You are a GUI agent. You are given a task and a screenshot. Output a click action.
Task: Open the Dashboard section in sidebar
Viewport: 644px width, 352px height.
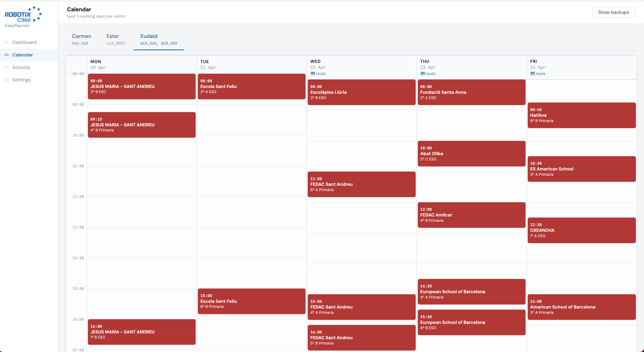coord(24,42)
